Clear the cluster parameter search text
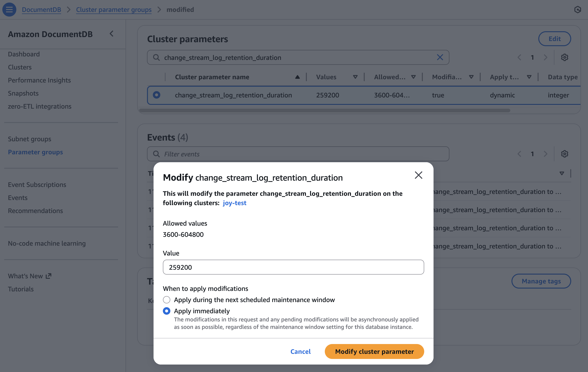 point(440,57)
